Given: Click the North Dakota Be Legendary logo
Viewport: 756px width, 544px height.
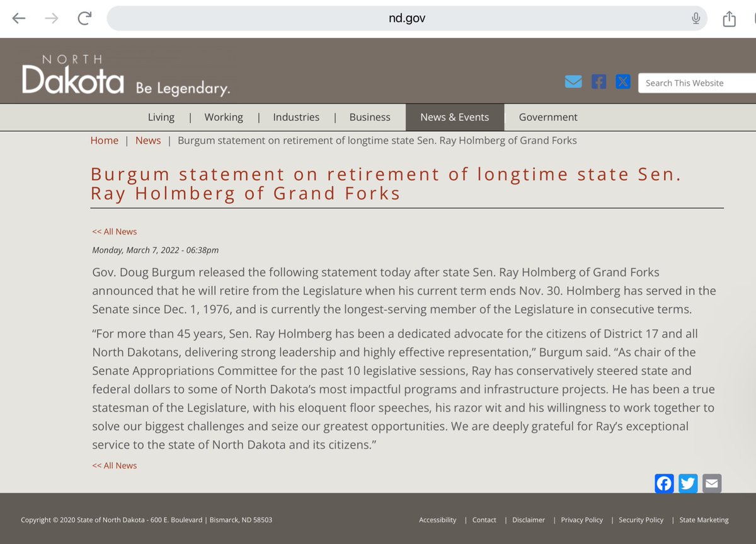Looking at the screenshot, I should (126, 75).
